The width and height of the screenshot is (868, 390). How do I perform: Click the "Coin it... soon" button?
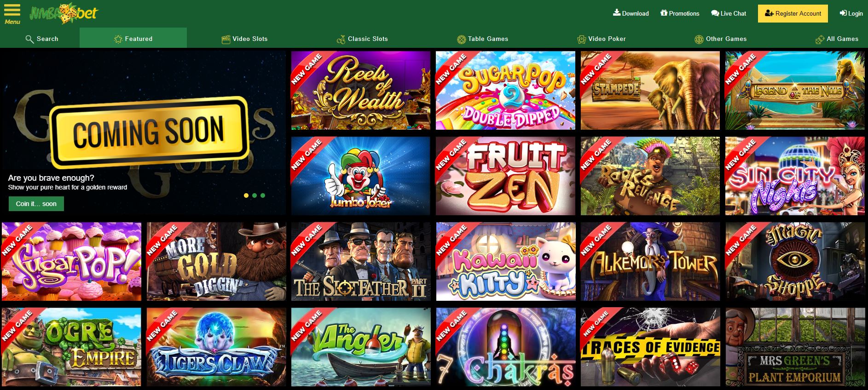click(36, 204)
